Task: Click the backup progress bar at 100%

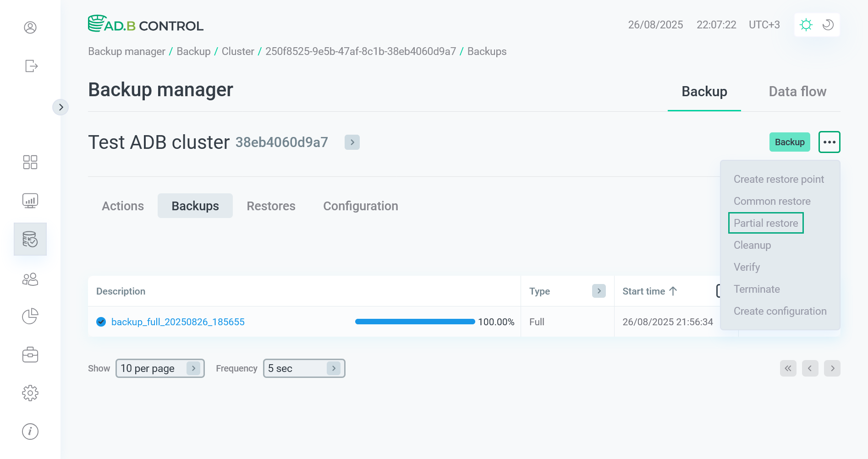Action: [x=415, y=322]
